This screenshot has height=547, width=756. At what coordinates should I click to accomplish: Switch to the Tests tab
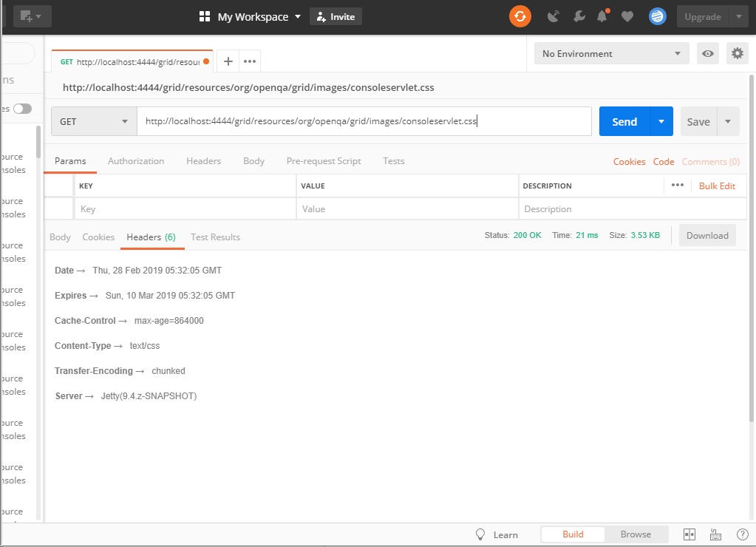[393, 160]
